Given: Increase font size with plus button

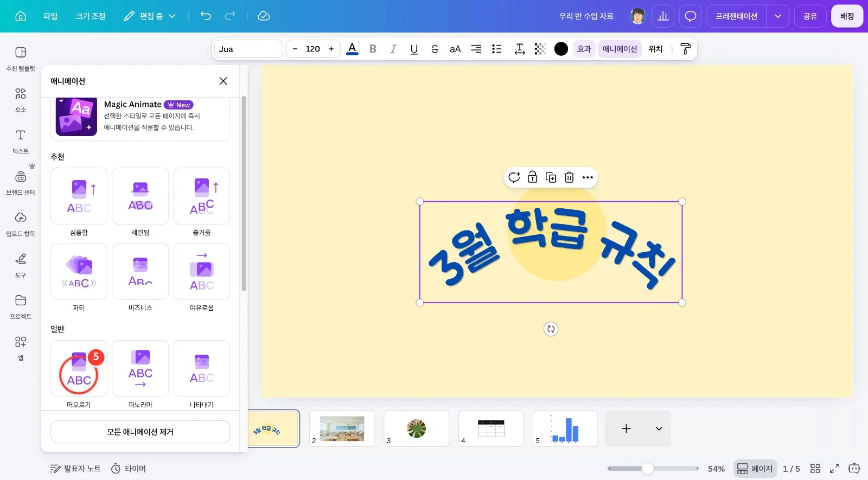Looking at the screenshot, I should click(x=331, y=49).
